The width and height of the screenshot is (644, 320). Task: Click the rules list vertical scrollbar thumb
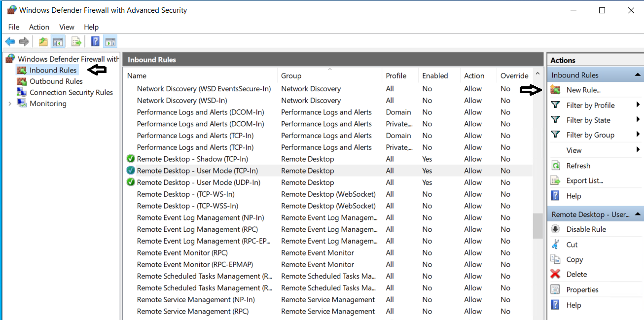(x=538, y=226)
